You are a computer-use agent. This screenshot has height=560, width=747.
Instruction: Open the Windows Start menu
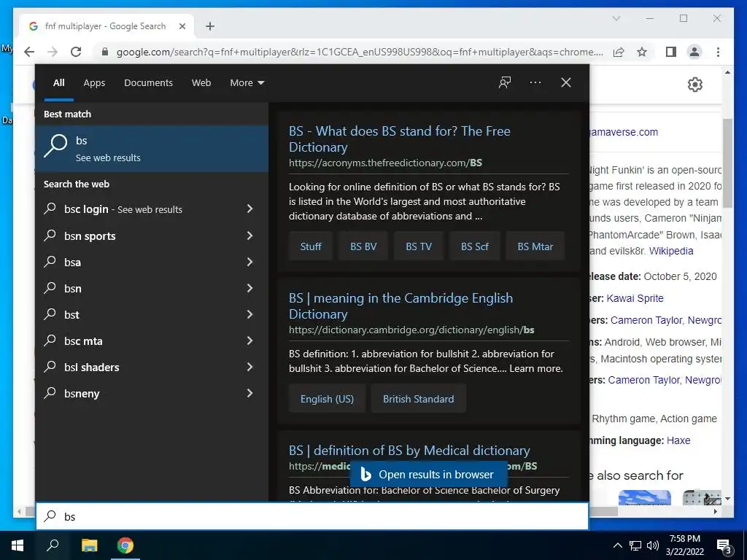[18, 545]
